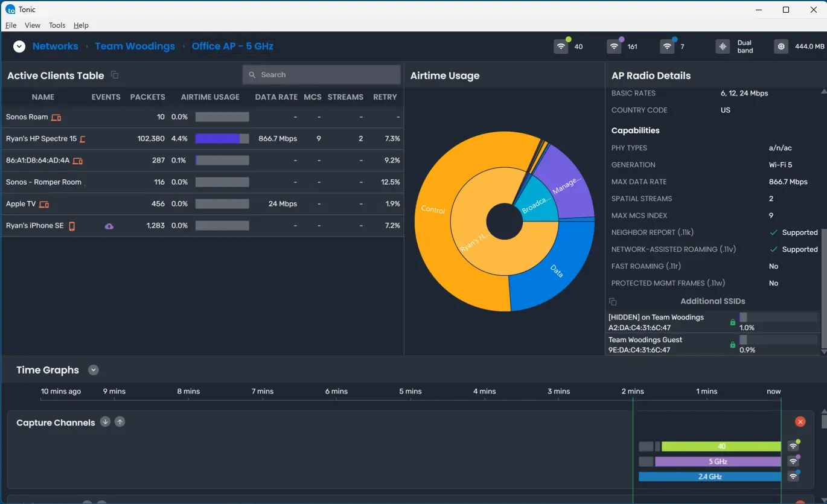Open the View menu
The width and height of the screenshot is (827, 504).
(x=32, y=25)
